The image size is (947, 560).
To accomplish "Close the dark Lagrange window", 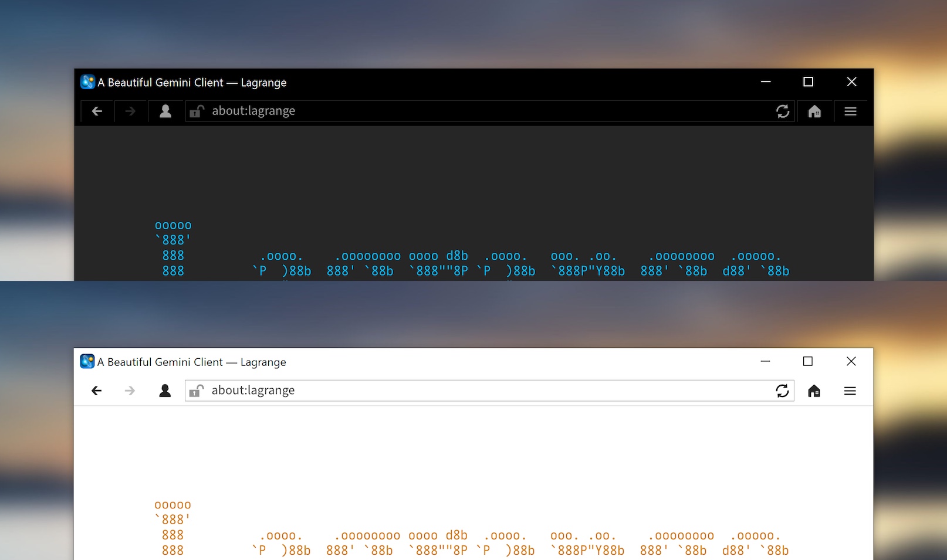I will click(851, 82).
